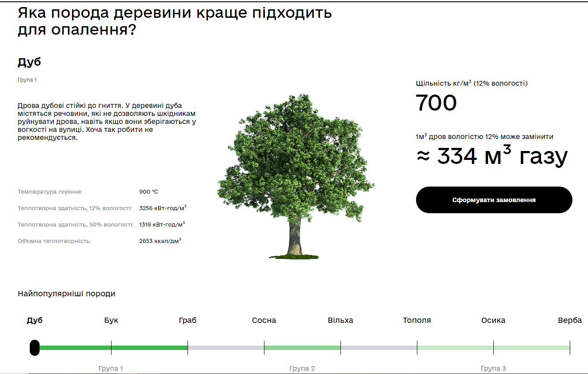The image size is (588, 374).
Task: Click the Сформувати замовлення button
Action: click(494, 200)
